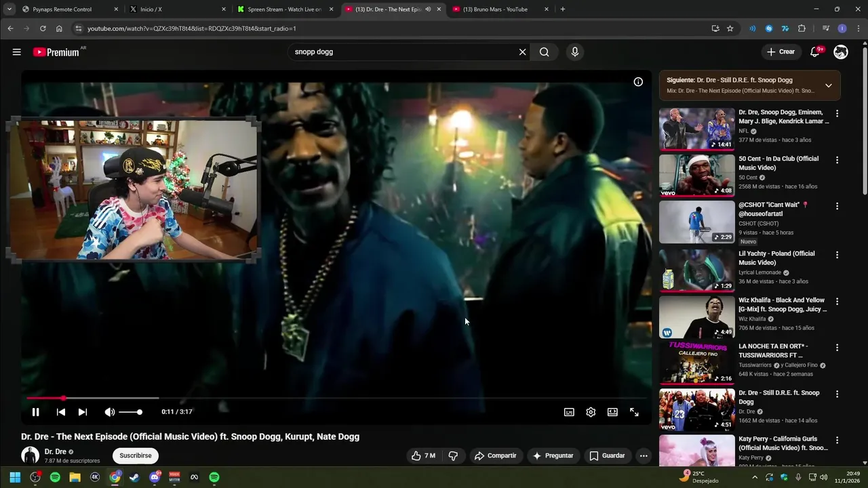Open options for Wiz Khalifa Black And Yellow
This screenshot has height=488, width=868.
[x=837, y=302]
